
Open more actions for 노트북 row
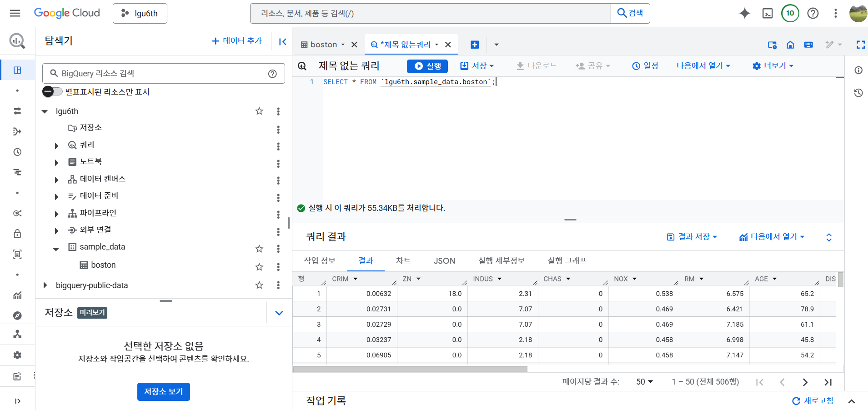278,164
